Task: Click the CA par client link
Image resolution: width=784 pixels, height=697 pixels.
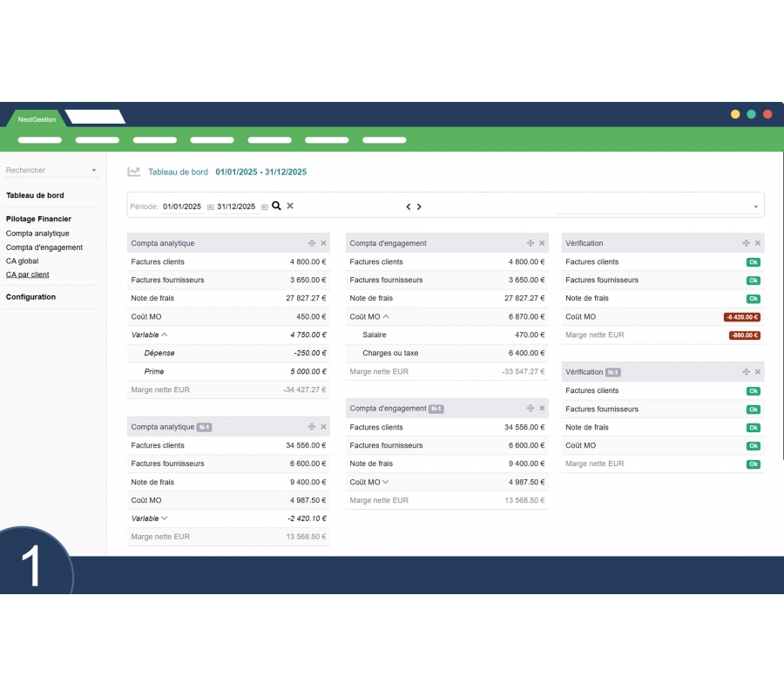Action: (28, 274)
